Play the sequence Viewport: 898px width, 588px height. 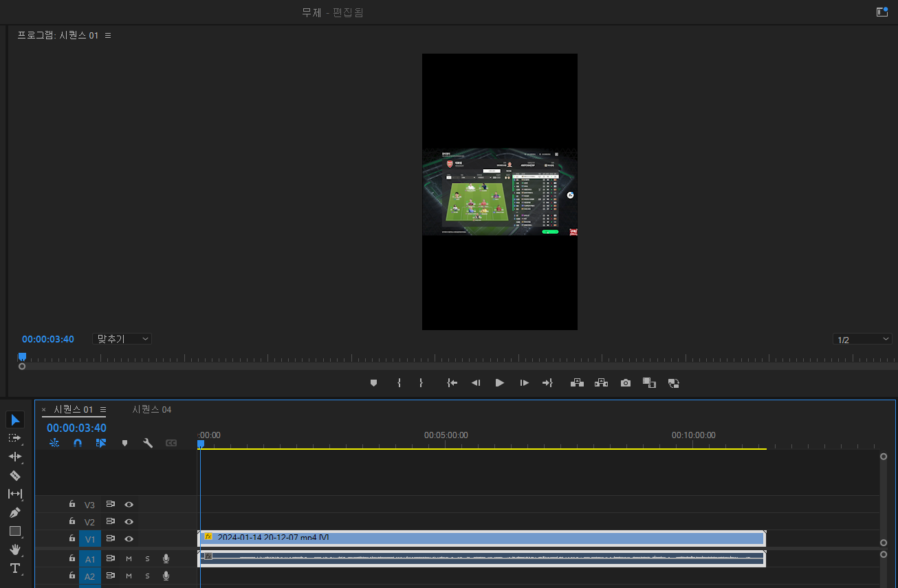tap(500, 383)
